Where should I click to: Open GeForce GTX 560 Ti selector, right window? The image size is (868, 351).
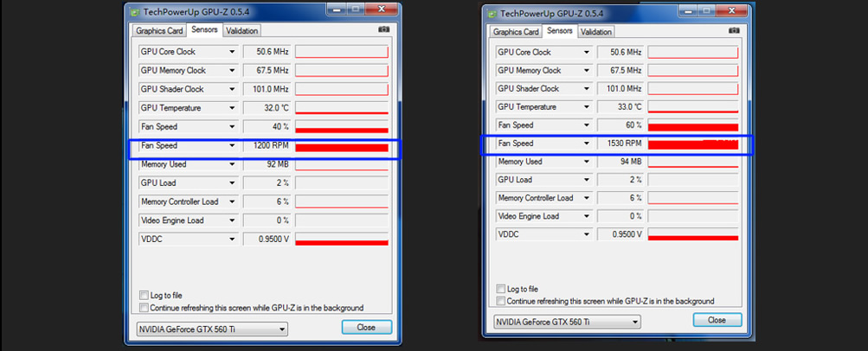tap(567, 322)
